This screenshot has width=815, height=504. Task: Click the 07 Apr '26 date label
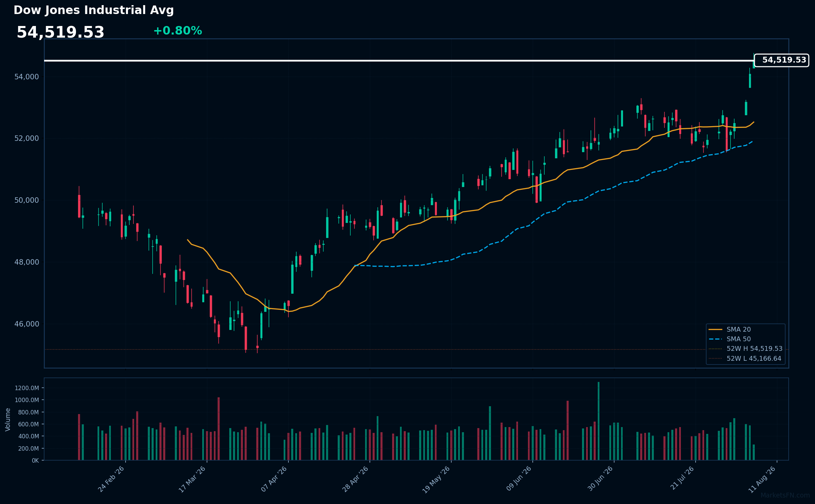click(x=274, y=479)
